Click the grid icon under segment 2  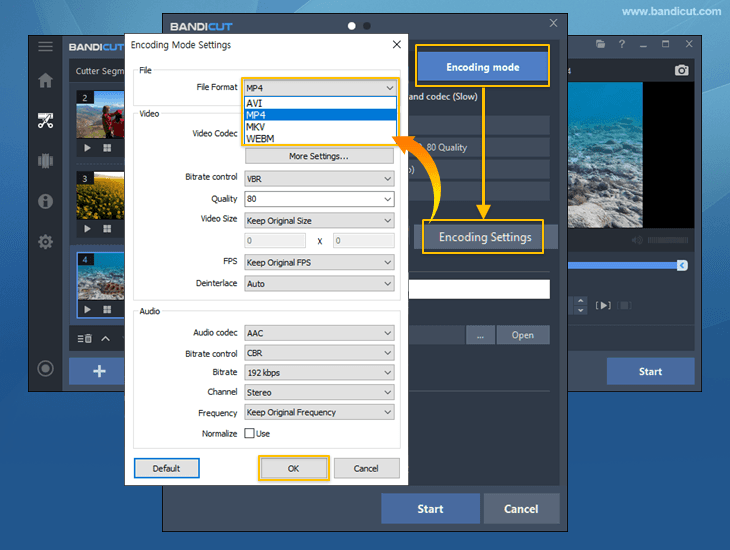107,148
